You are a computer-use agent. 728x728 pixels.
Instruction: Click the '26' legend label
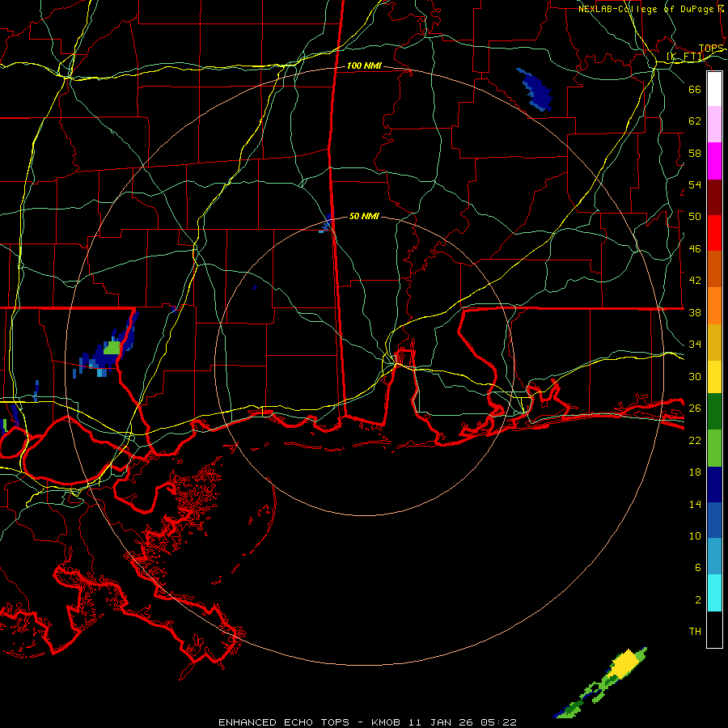point(695,408)
